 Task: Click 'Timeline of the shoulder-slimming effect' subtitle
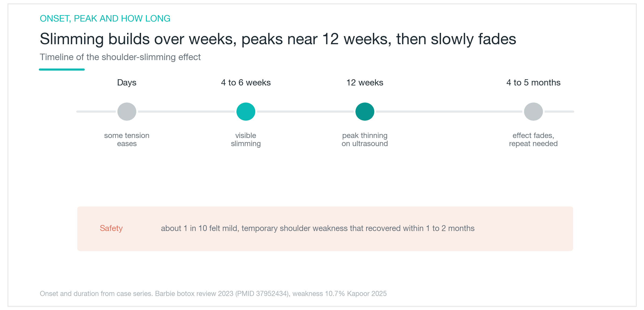point(120,57)
